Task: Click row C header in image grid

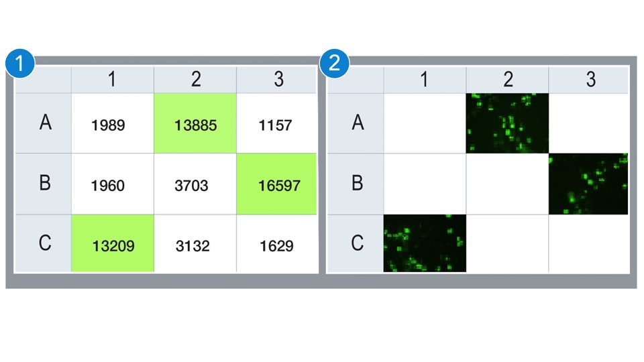Action: coord(357,243)
